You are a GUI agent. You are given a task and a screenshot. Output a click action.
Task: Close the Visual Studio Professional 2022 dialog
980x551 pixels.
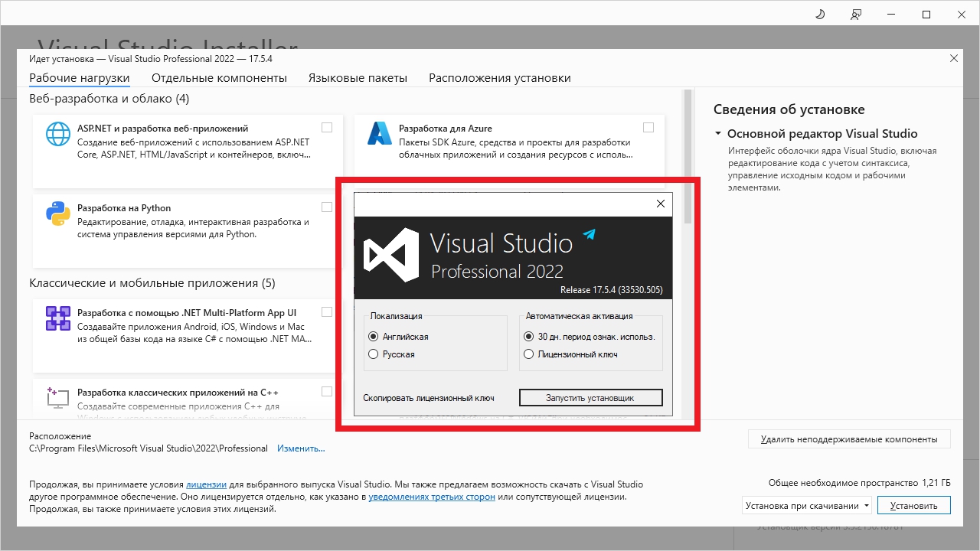[x=661, y=204]
